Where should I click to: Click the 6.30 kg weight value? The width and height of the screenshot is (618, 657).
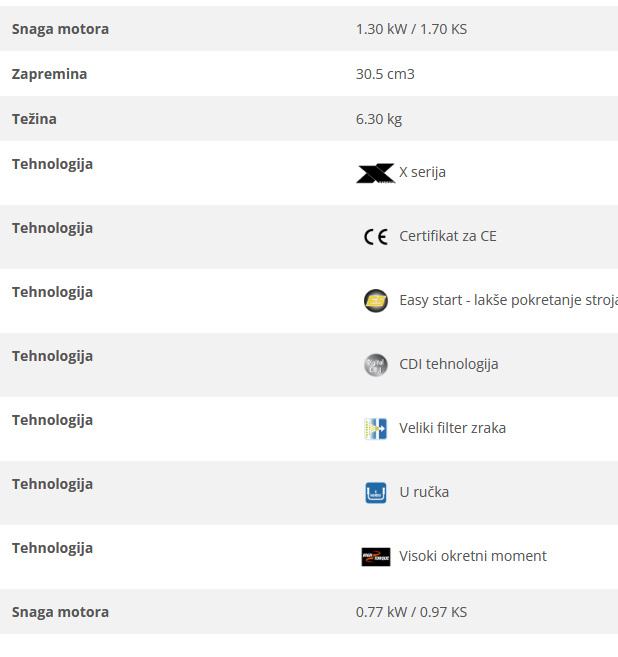click(x=378, y=119)
